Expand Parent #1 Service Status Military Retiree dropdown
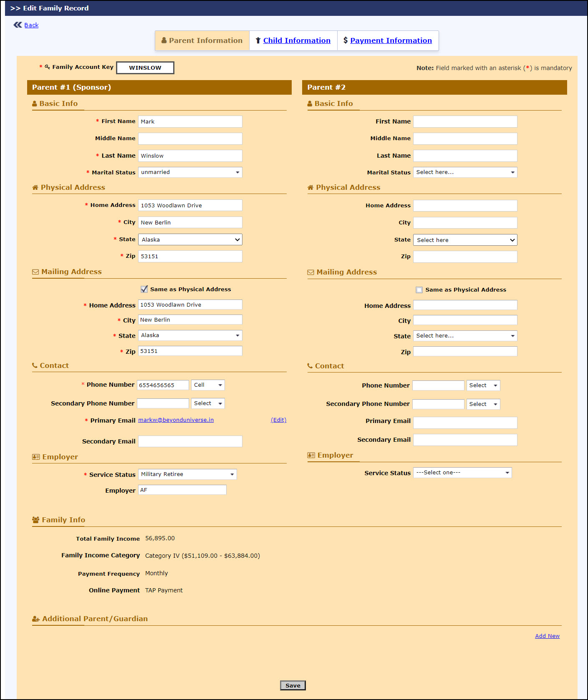 point(187,474)
